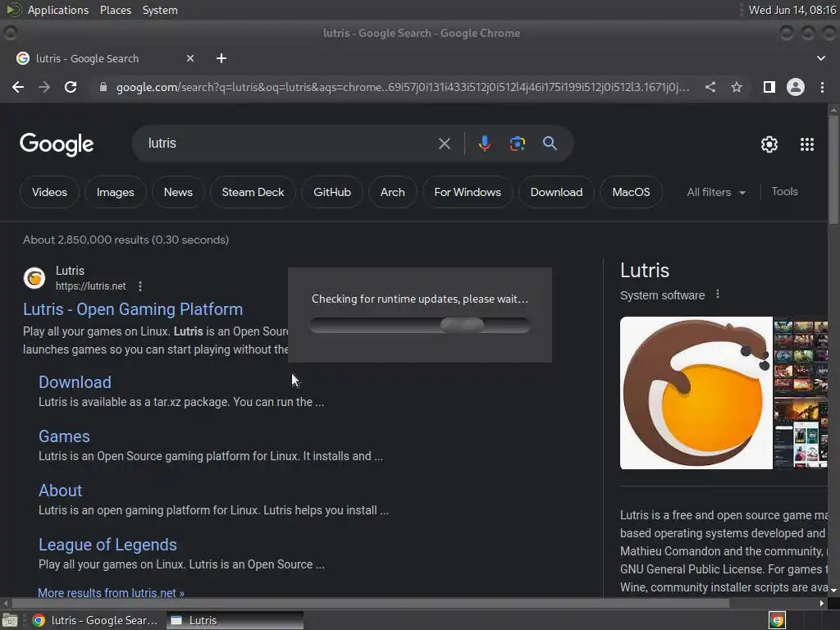Clear the search box with the X
Viewport: 840px width, 630px height.
point(444,144)
